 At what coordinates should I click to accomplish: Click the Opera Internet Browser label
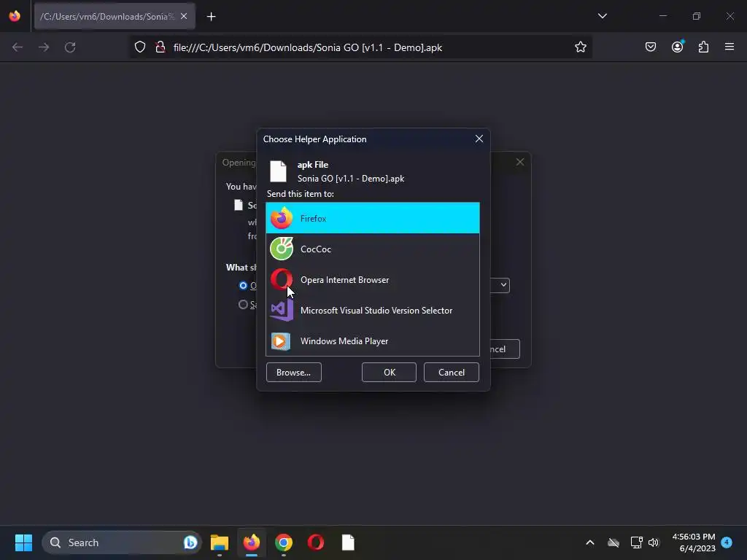pyautogui.click(x=344, y=279)
